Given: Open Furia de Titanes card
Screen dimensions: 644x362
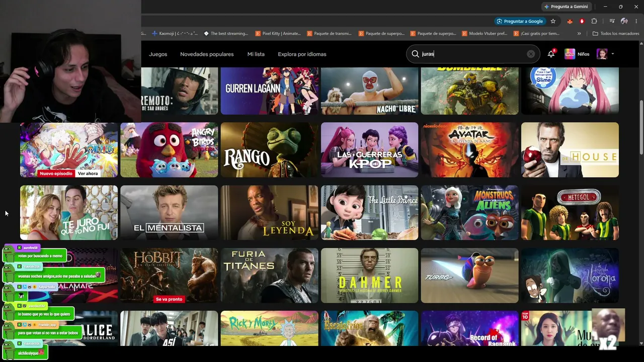Looking at the screenshot, I should [269, 276].
